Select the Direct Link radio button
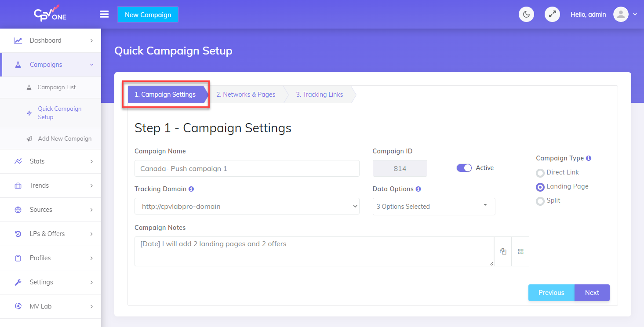The width and height of the screenshot is (644, 327). point(540,173)
